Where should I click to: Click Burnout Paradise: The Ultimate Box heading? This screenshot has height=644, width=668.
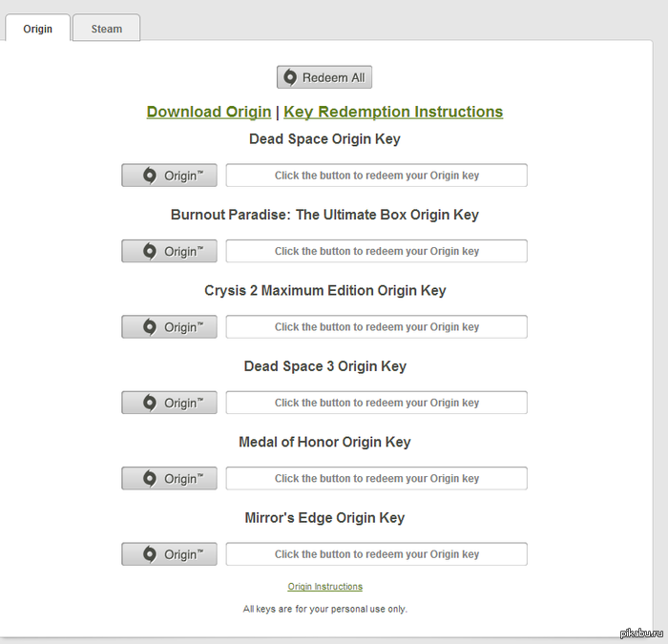point(324,215)
